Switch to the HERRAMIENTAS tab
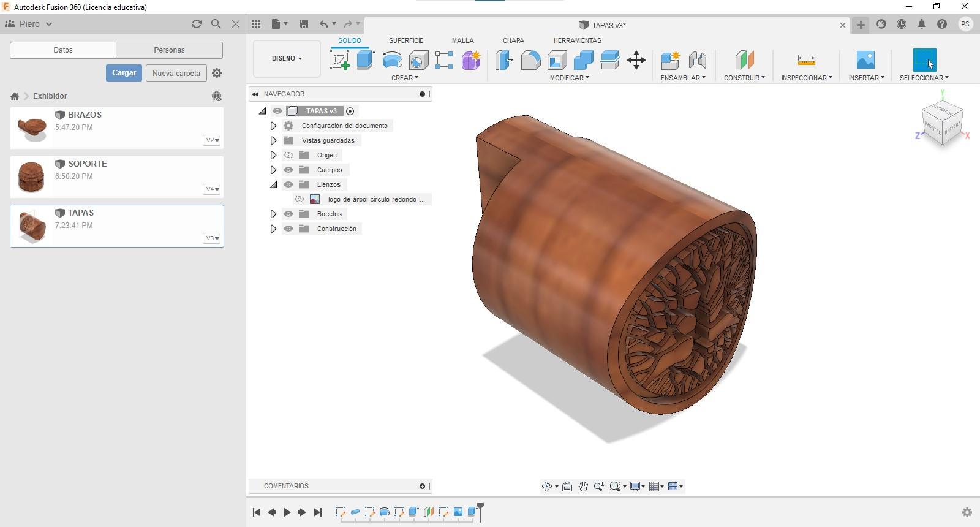This screenshot has height=527, width=980. click(x=578, y=40)
